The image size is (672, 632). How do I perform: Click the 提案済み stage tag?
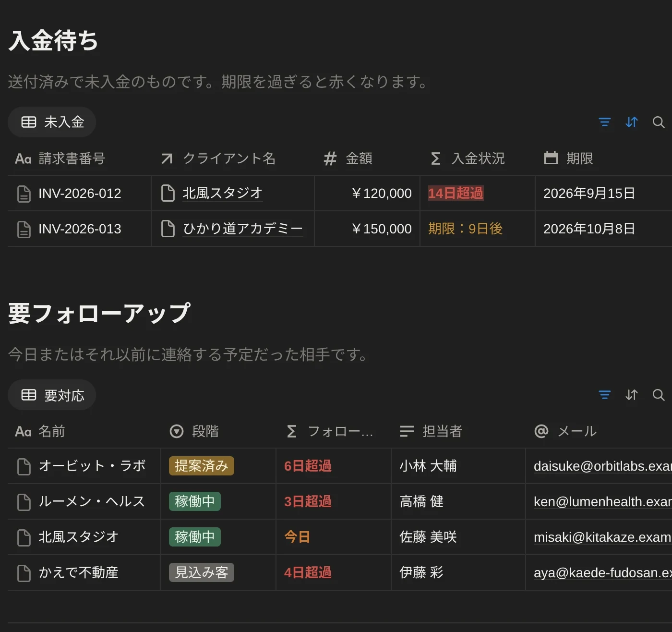tap(202, 466)
